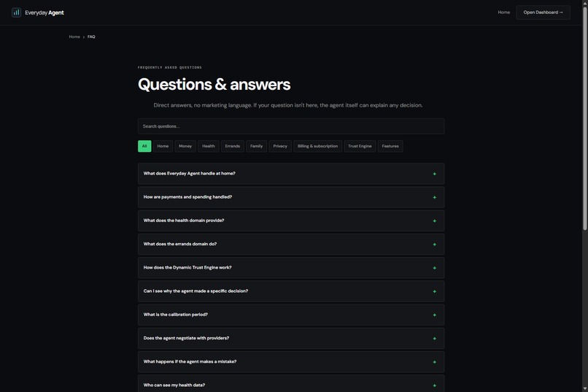
Task: Click plus icon on negotiate with providers question
Action: point(435,339)
